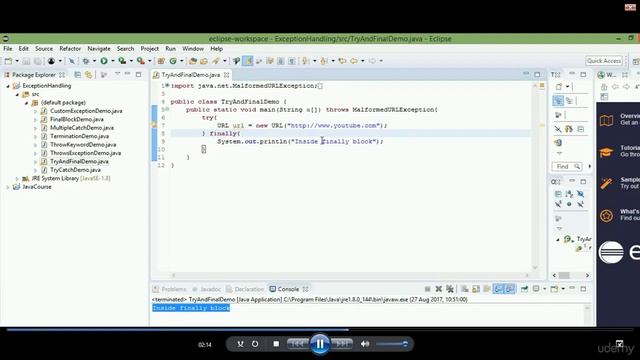Toggle Mark Occurrences highlighted toolbar icon
Viewport: 640px width, 360px height.
pyautogui.click(x=247, y=61)
